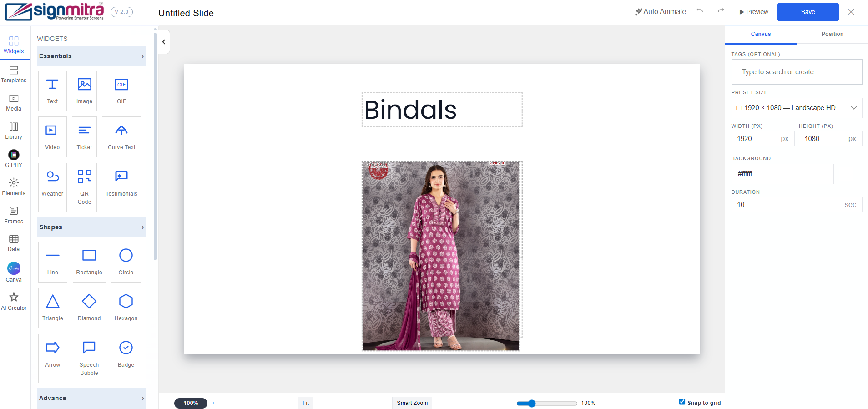Add a Rectangle shape
The image size is (868, 409).
[x=89, y=262]
